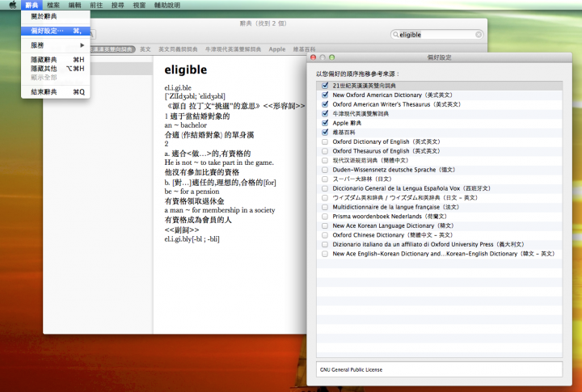Switch to the 維基百科 source tab
This screenshot has width=582, height=392.
coord(304,49)
